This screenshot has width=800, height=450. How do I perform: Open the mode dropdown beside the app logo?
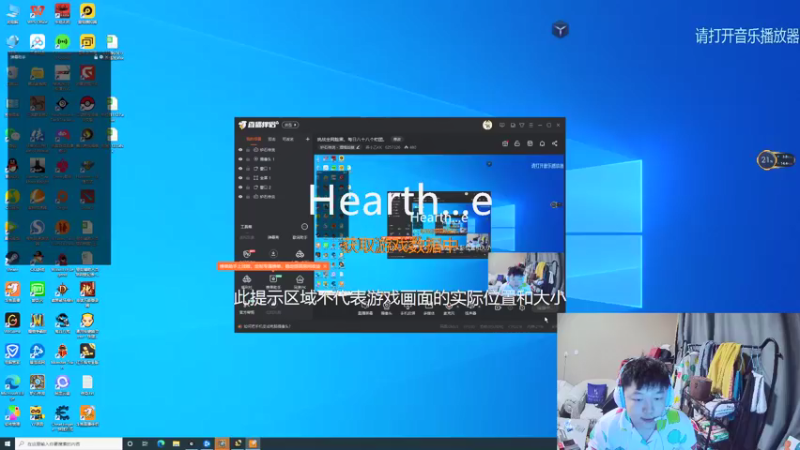290,125
